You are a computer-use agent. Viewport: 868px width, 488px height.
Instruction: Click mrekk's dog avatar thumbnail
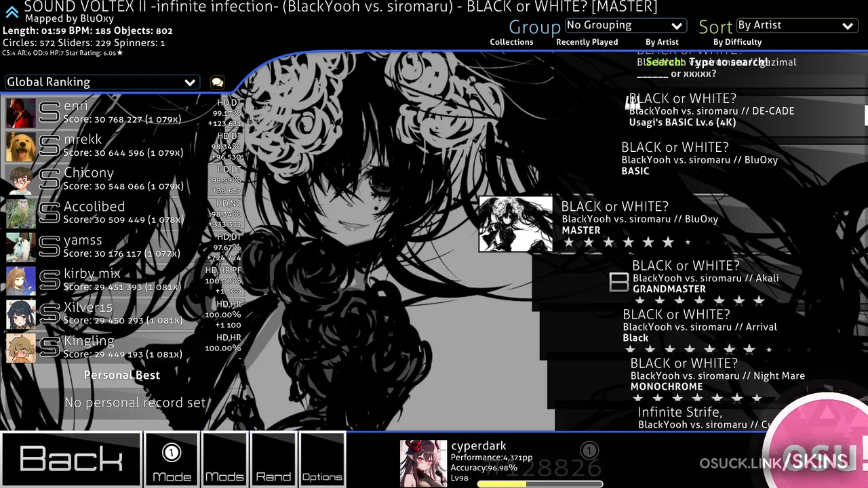pos(21,146)
